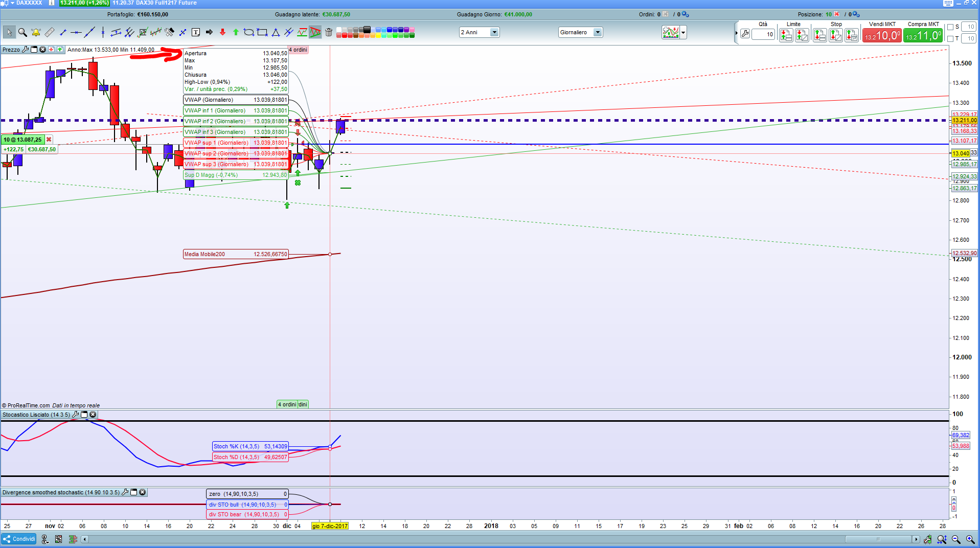
Task: Select the triangle drawing tool
Action: pos(276,32)
